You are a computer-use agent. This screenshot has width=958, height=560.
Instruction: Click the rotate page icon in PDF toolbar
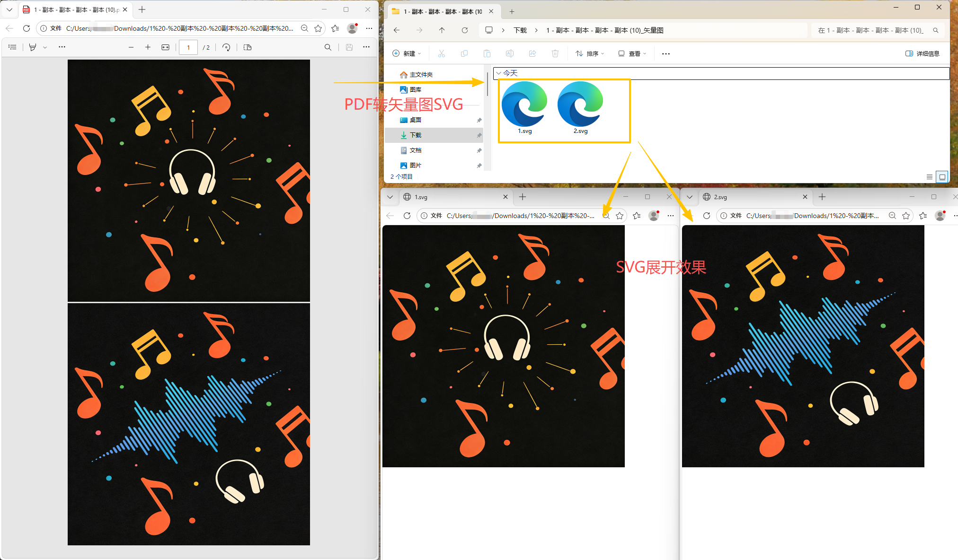point(226,47)
